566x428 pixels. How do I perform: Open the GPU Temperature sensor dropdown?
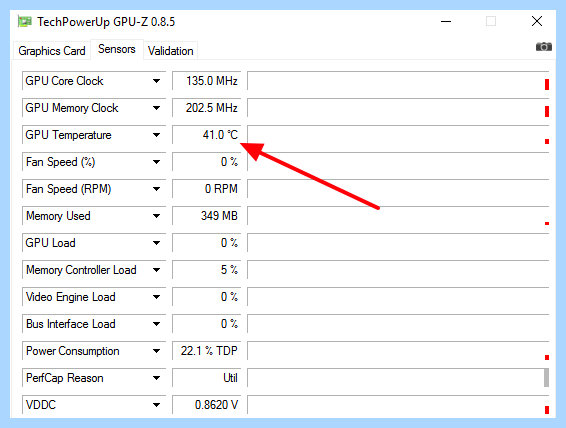(156, 135)
